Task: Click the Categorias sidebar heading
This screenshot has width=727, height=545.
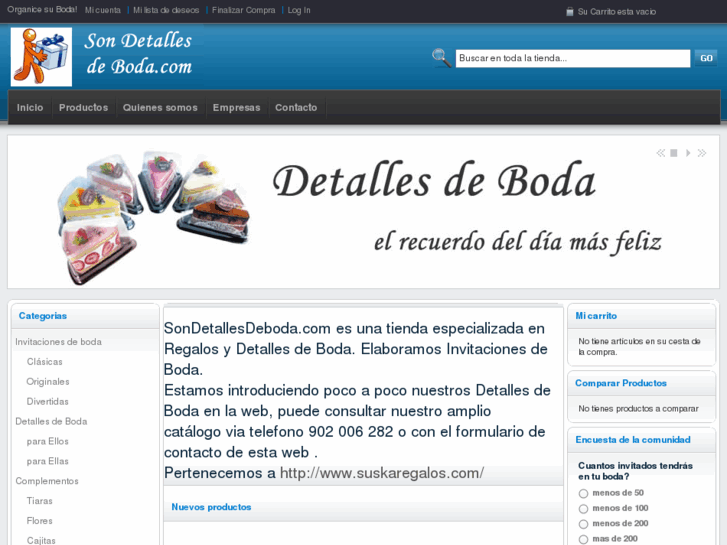Action: pos(43,316)
